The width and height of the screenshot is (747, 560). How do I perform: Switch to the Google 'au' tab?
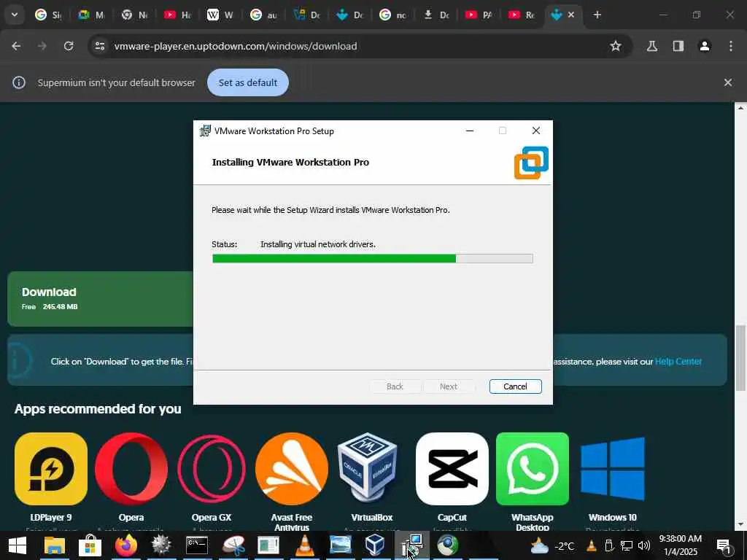point(263,15)
